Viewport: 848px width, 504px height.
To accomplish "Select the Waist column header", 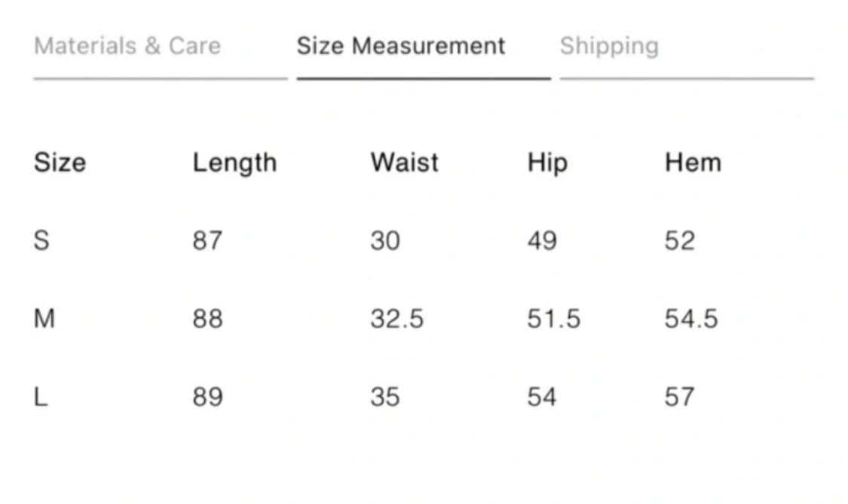I will [x=404, y=163].
